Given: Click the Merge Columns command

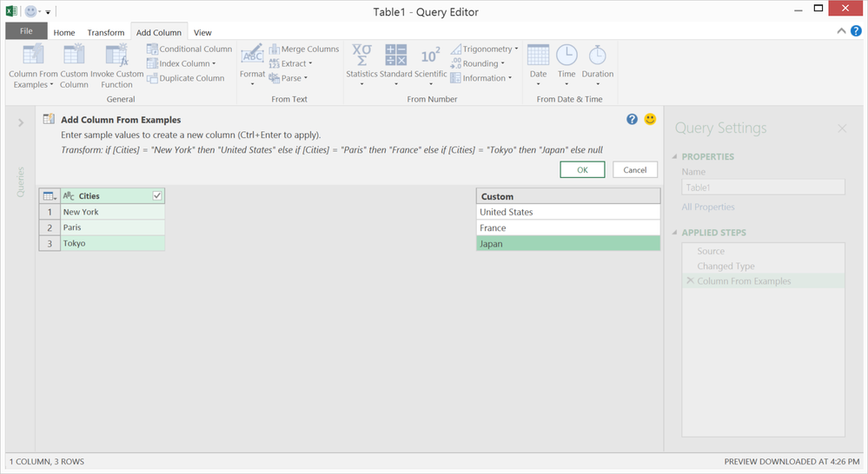Looking at the screenshot, I should (304, 49).
